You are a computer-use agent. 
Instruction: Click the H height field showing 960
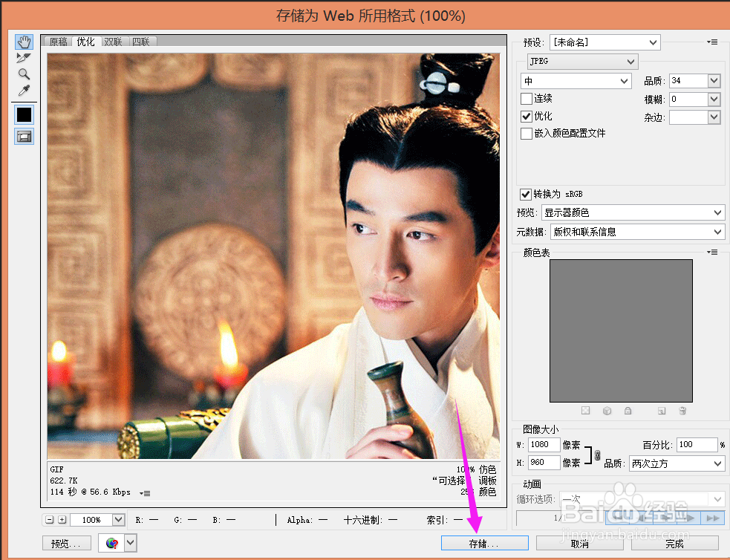click(544, 462)
